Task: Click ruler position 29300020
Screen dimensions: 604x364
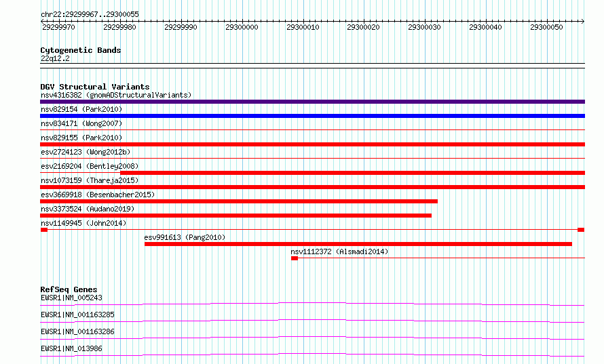Action: tap(363, 27)
